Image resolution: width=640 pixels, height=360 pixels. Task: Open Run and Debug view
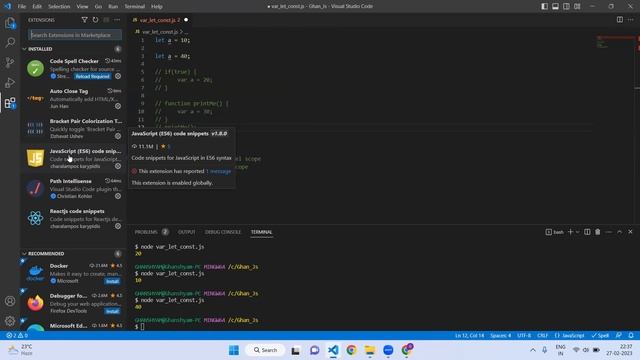tap(10, 82)
